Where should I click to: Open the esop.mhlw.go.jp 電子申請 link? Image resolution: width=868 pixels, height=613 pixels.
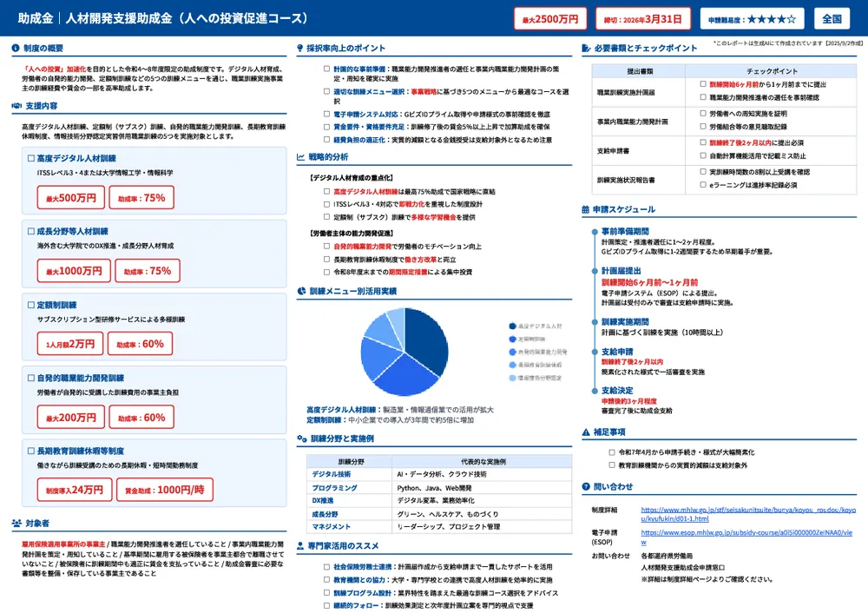click(x=746, y=537)
